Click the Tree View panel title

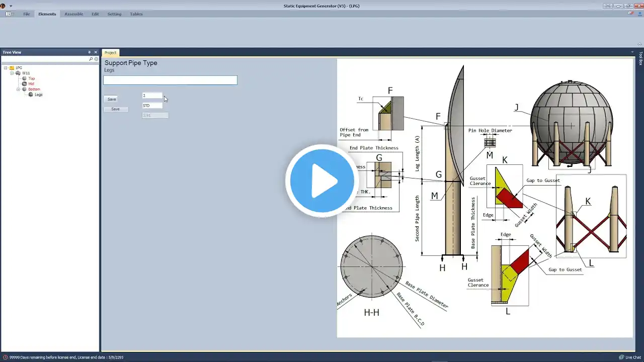[12, 52]
